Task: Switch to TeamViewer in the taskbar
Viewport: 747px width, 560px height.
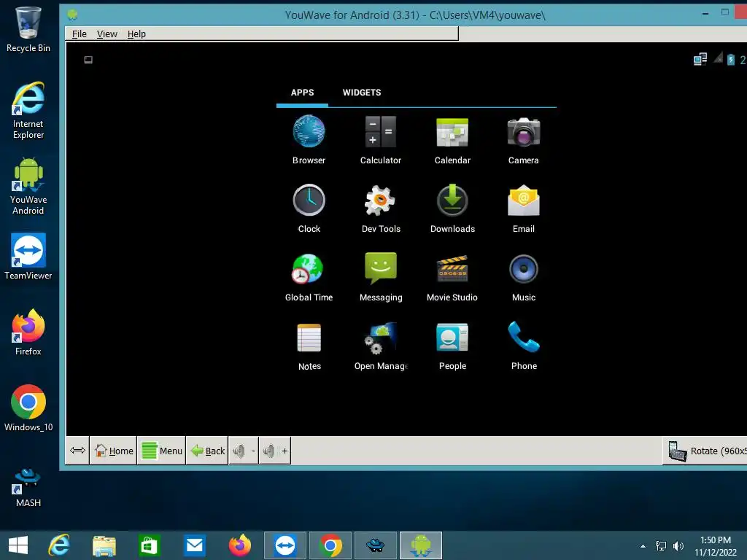Action: pyautogui.click(x=285, y=545)
